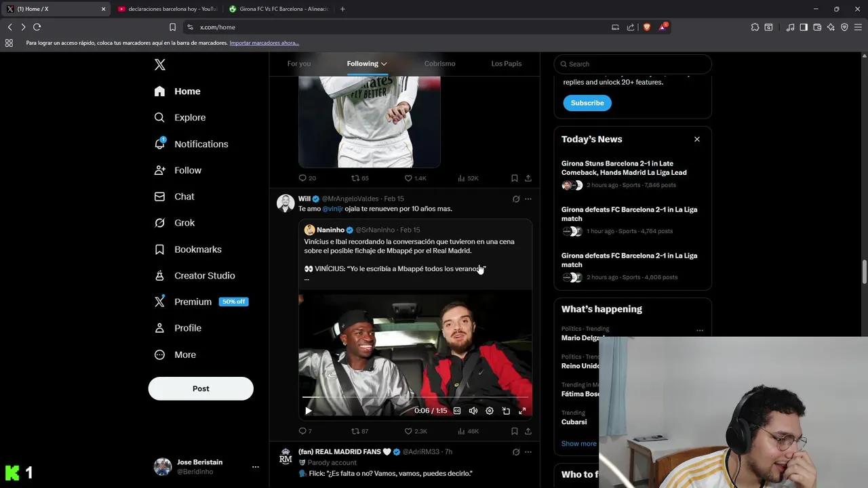Open Brave Wallet icon in toolbar
The width and height of the screenshot is (868, 488).
pyautogui.click(x=817, y=27)
